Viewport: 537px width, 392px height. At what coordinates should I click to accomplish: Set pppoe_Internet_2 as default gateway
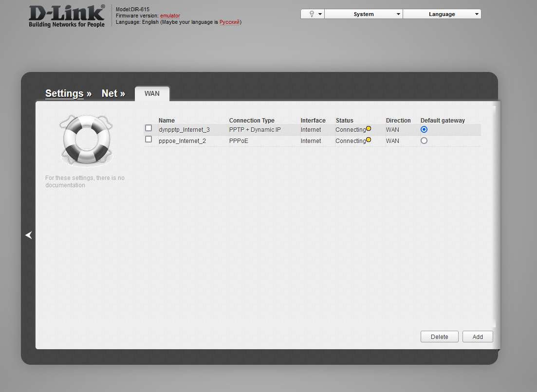[x=424, y=140]
